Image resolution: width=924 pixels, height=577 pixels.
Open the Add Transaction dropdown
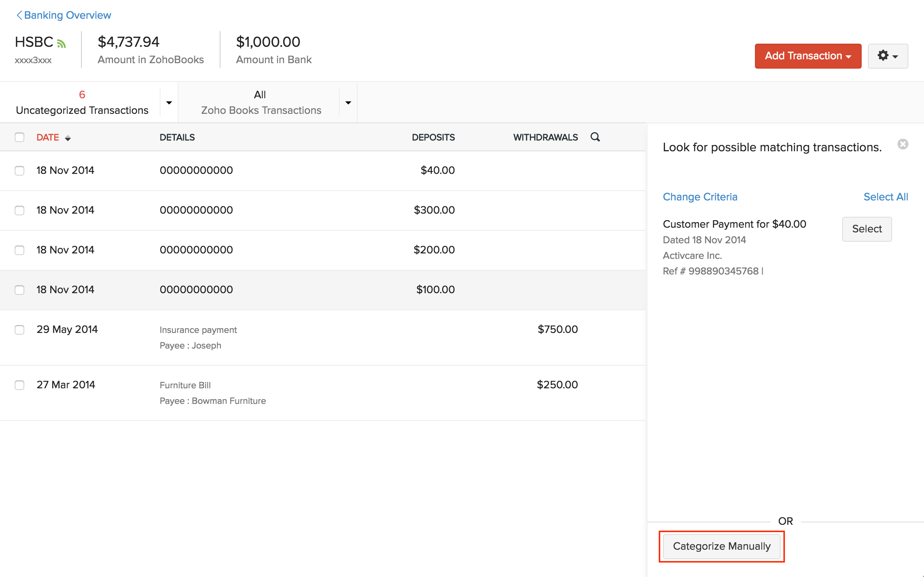point(808,56)
